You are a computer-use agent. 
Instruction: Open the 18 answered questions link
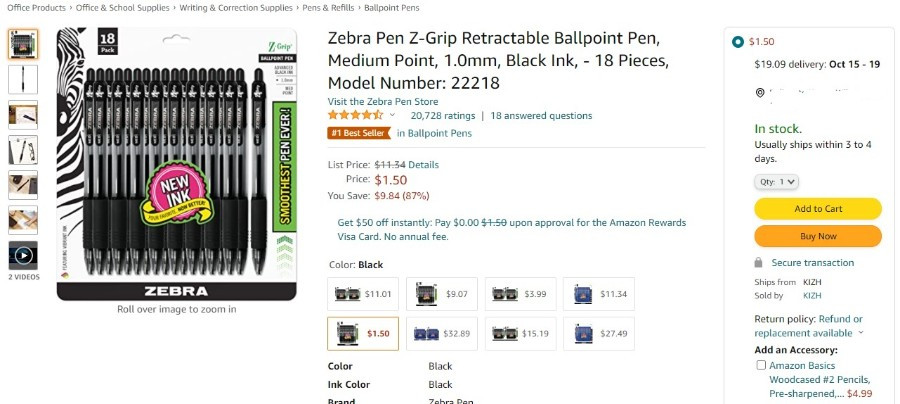[541, 115]
